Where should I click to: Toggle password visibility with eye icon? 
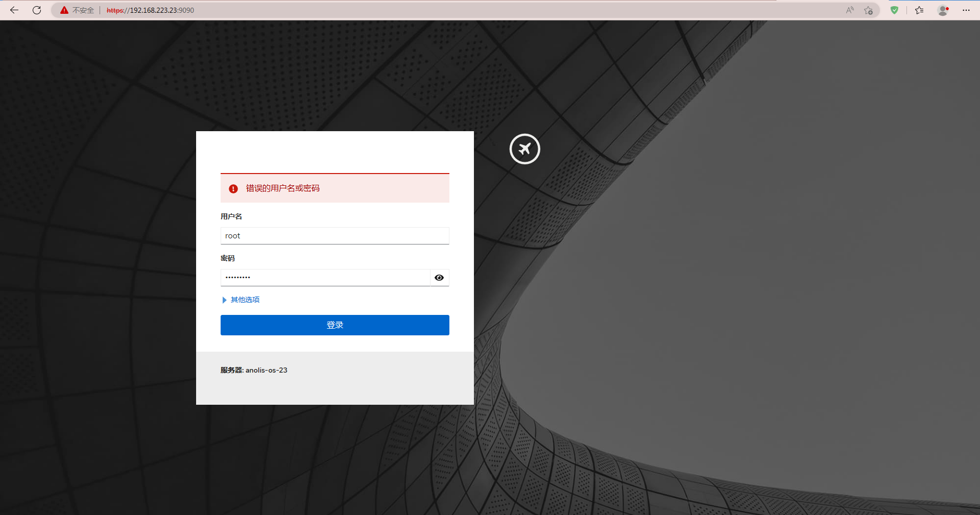439,278
